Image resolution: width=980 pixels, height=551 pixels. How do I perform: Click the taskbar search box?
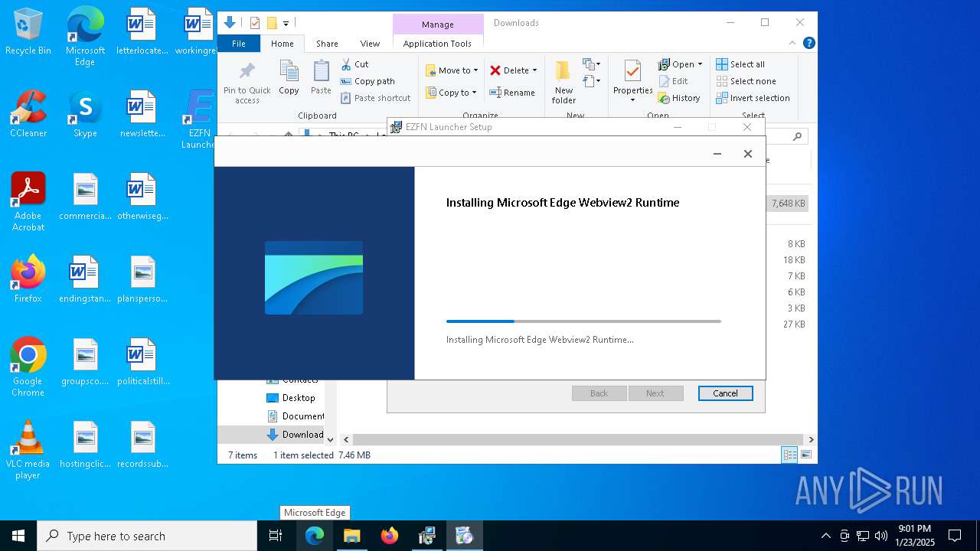click(147, 536)
